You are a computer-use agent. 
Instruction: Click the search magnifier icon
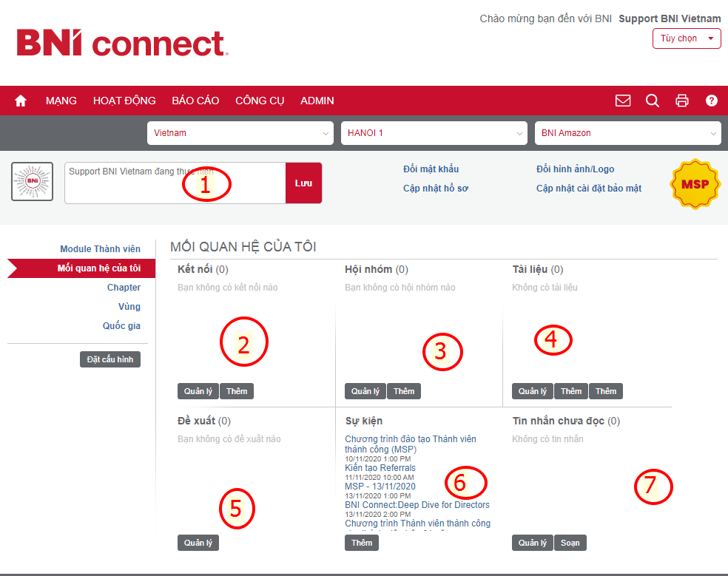tap(653, 101)
